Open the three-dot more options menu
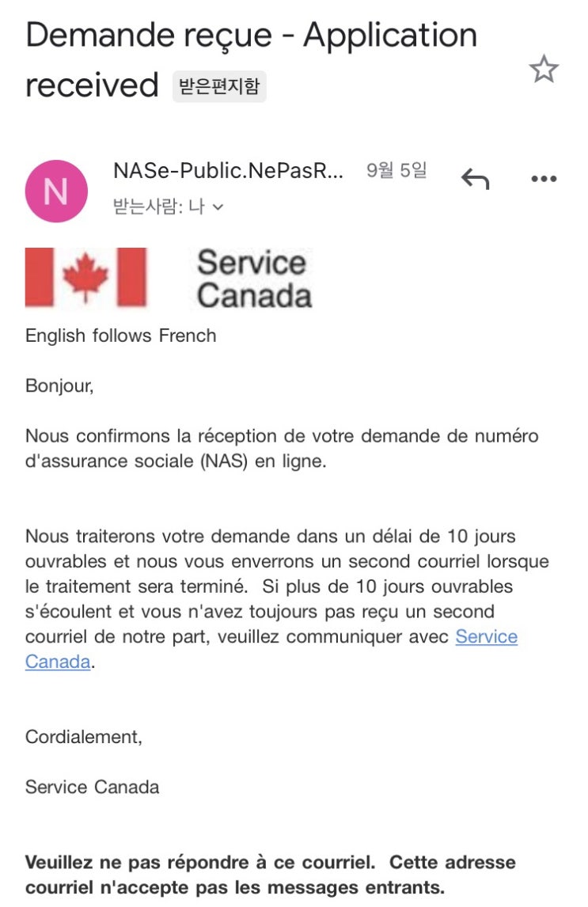This screenshot has height=907, width=588. pyautogui.click(x=544, y=180)
